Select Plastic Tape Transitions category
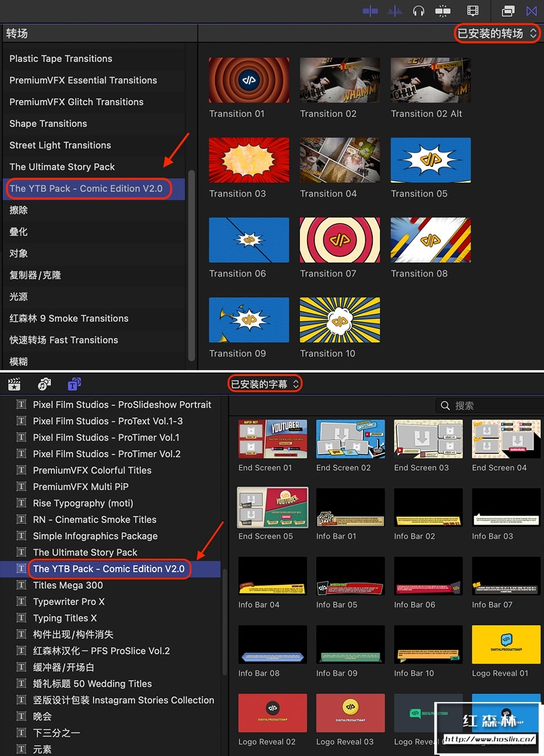The width and height of the screenshot is (544, 756). coord(61,59)
